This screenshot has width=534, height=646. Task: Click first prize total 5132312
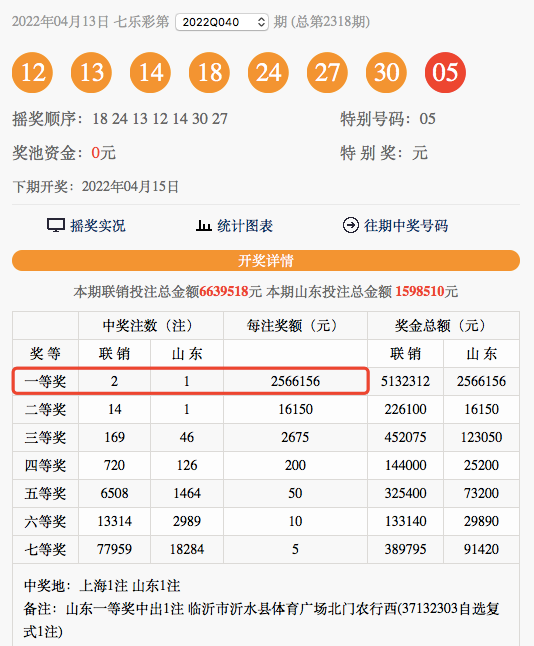coord(405,381)
